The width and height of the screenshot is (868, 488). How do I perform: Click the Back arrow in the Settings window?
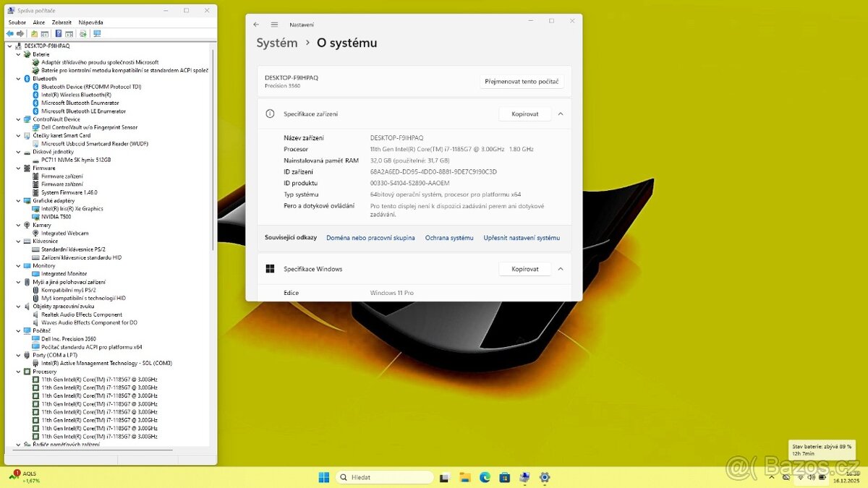[x=255, y=24]
